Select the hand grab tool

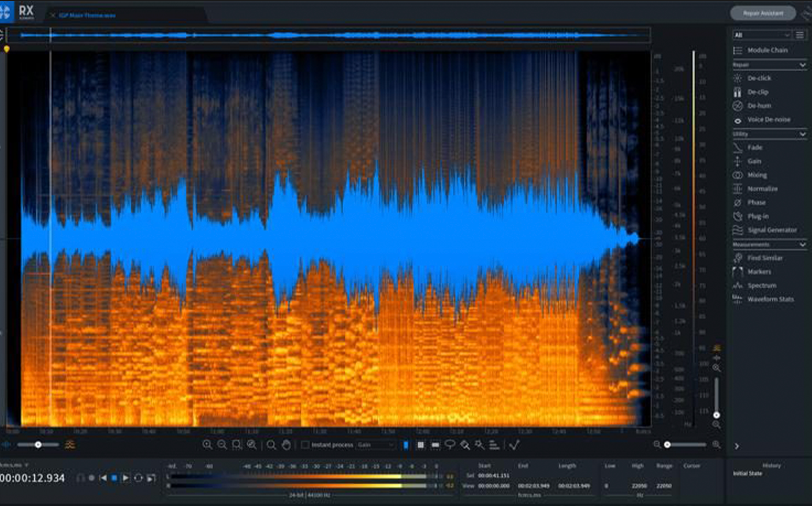pyautogui.click(x=286, y=445)
